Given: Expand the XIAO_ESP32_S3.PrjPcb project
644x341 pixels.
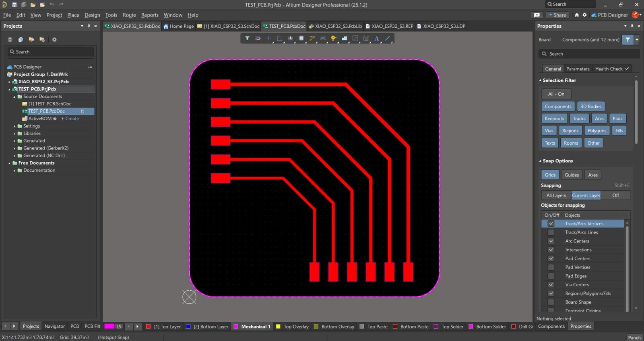Looking at the screenshot, I should coord(9,82).
